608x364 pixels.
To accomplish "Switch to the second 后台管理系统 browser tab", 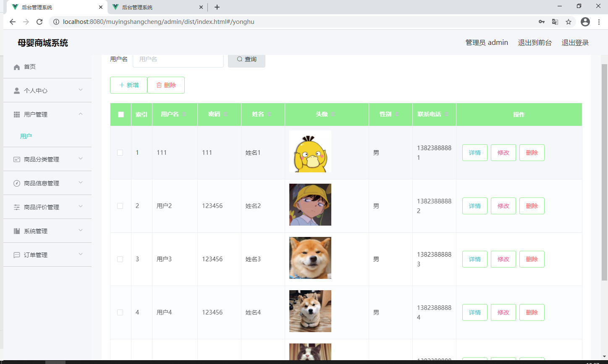I will coord(157,7).
